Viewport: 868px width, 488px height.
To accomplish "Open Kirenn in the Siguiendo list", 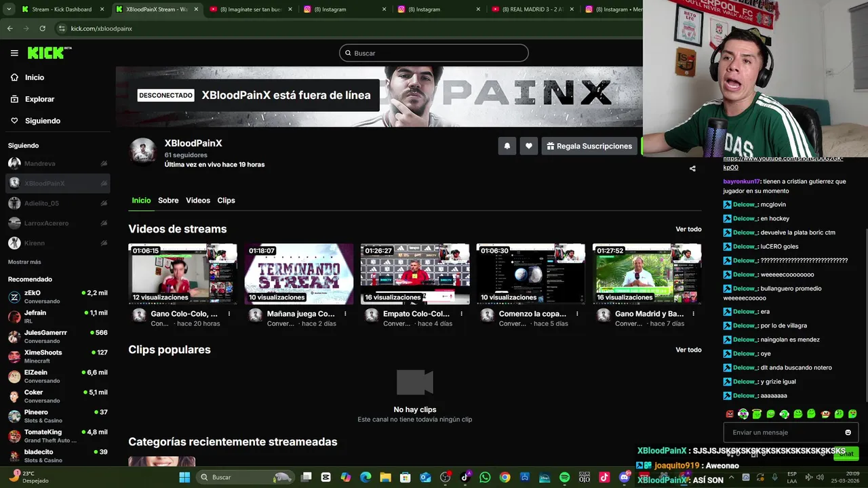I will 58,243.
